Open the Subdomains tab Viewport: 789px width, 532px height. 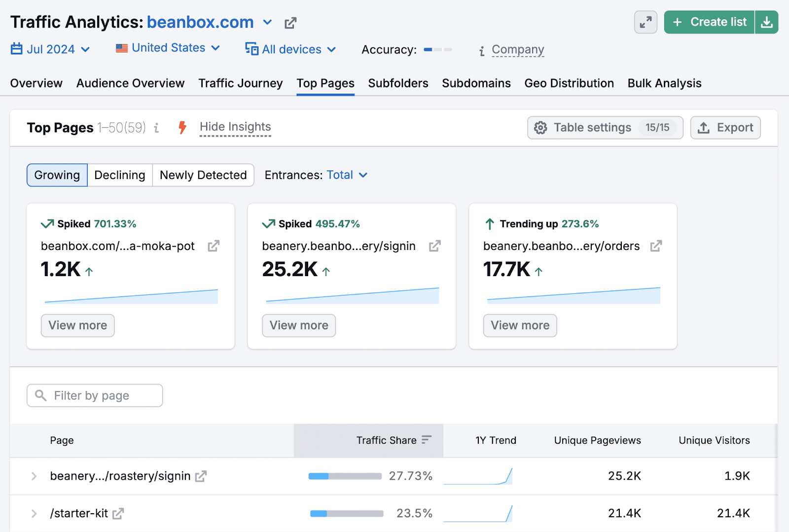(x=476, y=83)
